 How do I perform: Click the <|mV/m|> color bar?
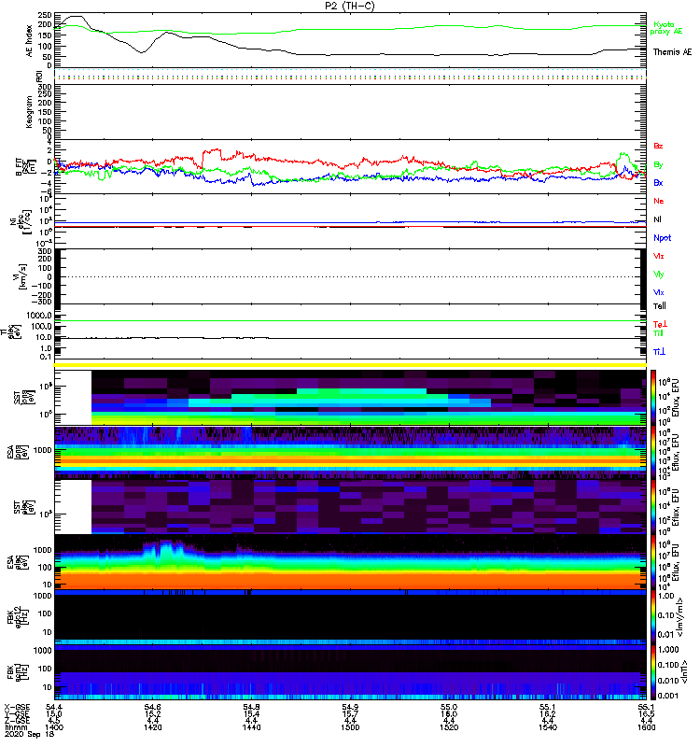(653, 617)
